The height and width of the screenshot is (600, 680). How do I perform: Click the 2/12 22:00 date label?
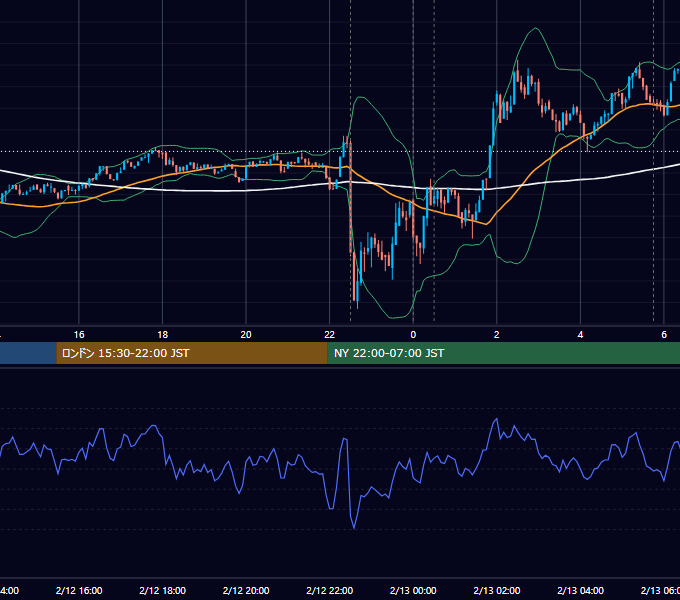point(330,590)
